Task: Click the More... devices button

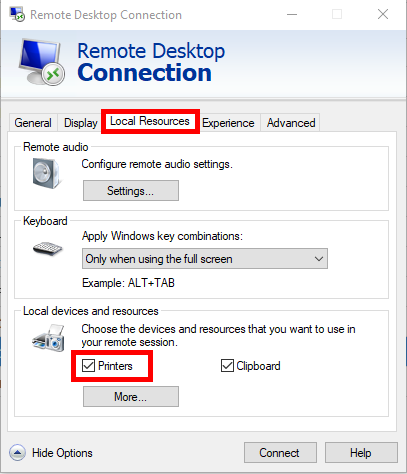Action: point(131,396)
